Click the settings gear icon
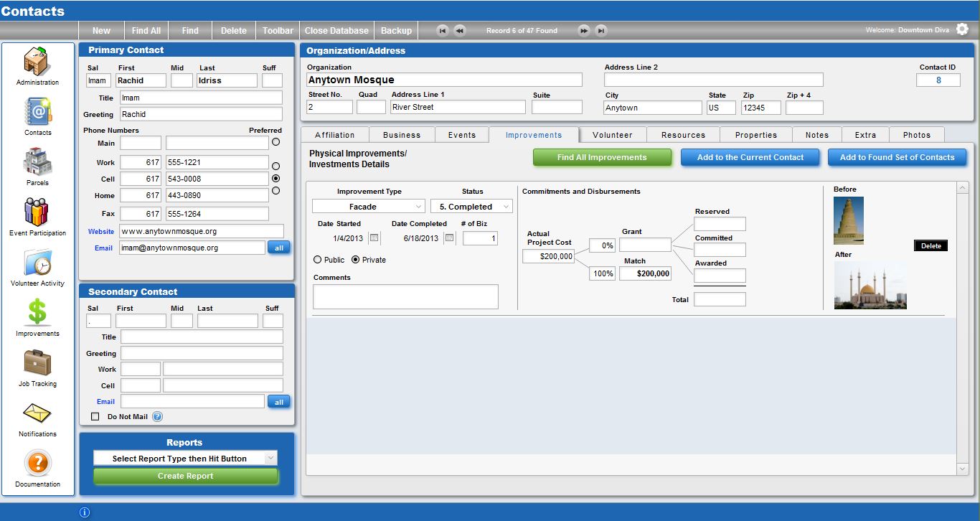 (962, 29)
